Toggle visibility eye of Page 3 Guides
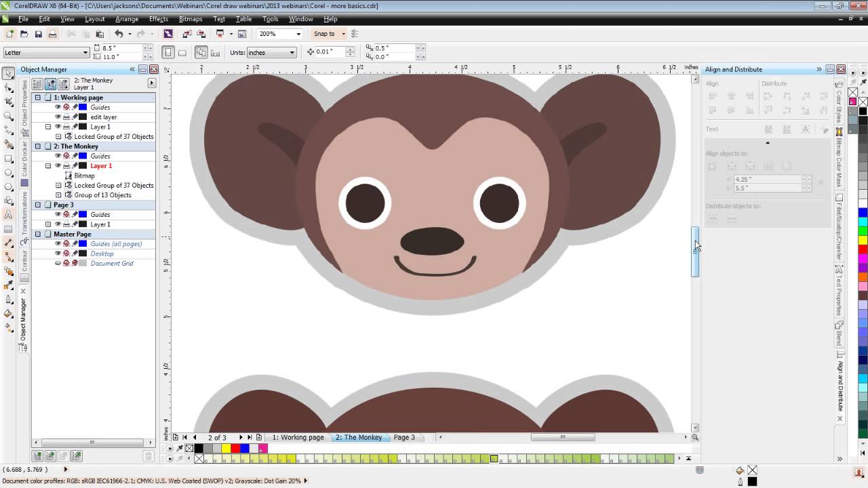This screenshot has height=488, width=868. (x=58, y=214)
